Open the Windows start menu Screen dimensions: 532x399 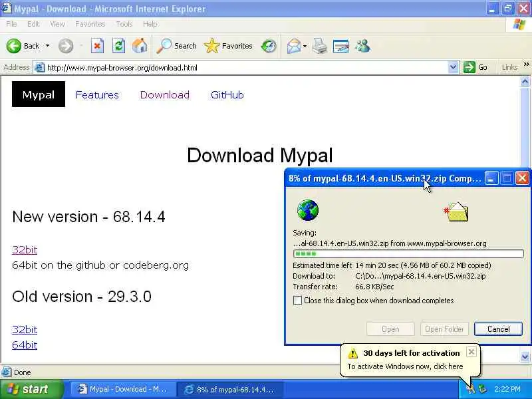pyautogui.click(x=32, y=389)
